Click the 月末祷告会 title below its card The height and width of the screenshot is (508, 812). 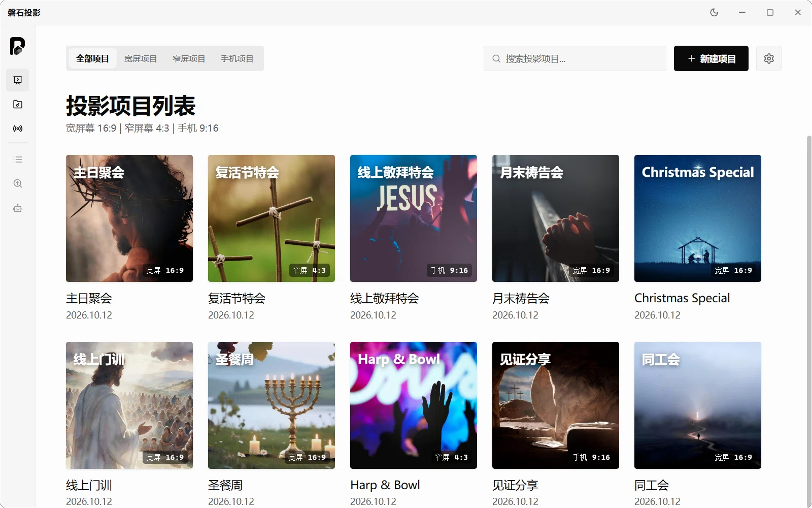tap(521, 298)
